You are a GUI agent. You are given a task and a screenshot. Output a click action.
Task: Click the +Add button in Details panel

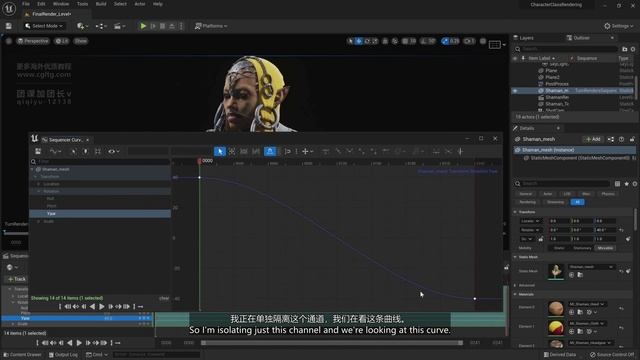click(593, 139)
